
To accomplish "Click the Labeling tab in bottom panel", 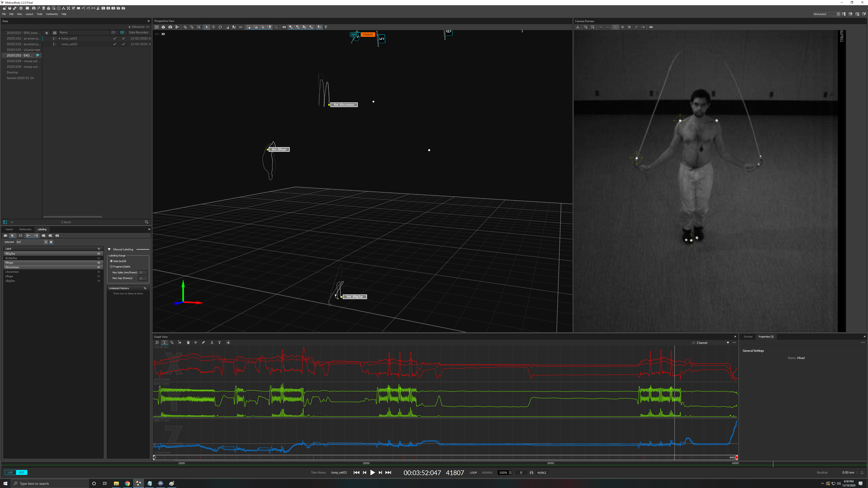I will [x=42, y=229].
